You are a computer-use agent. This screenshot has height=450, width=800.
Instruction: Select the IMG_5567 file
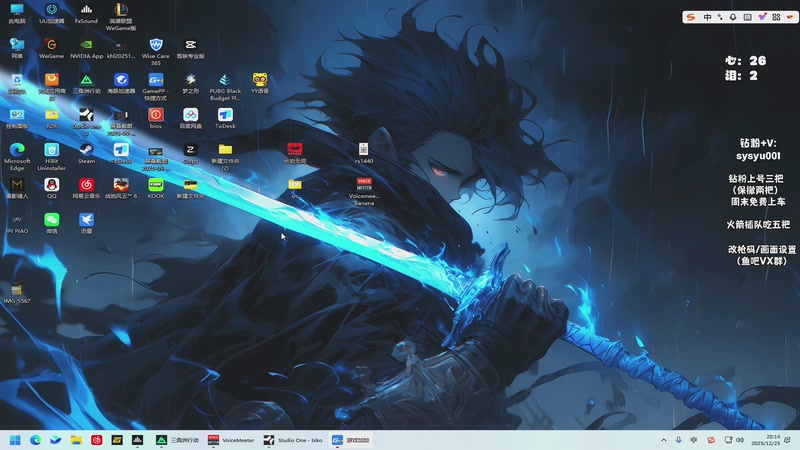[x=17, y=293]
